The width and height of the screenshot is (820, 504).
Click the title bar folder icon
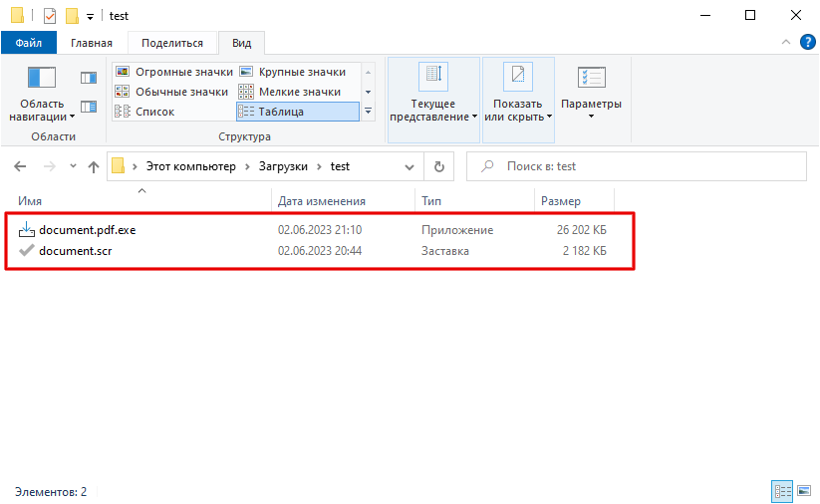click(17, 15)
